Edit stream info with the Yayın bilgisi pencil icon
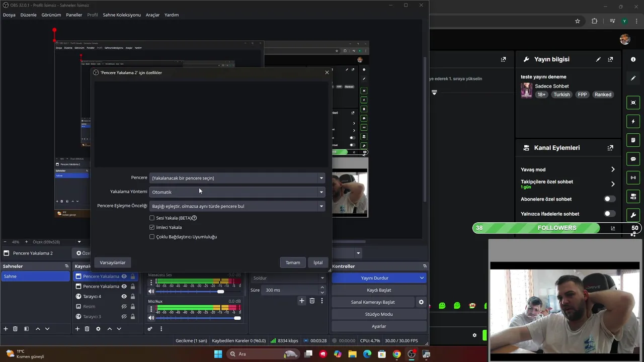The width and height of the screenshot is (644, 362). [x=598, y=59]
